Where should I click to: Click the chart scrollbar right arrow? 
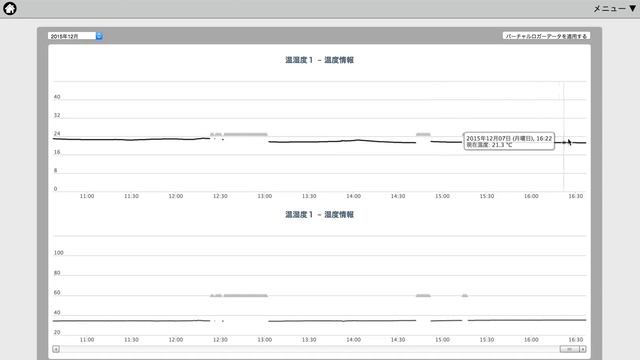pyautogui.click(x=582, y=349)
